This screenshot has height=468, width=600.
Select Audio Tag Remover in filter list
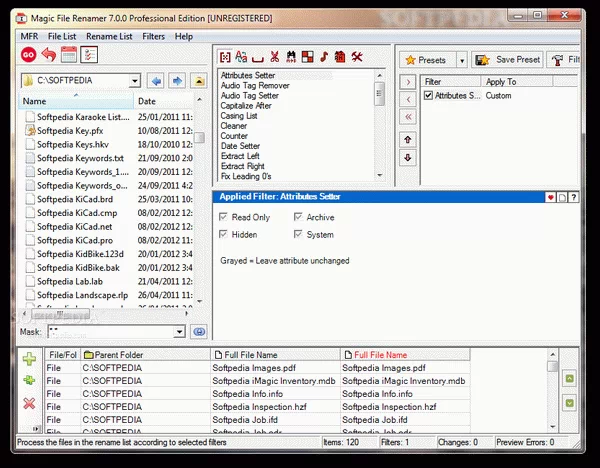click(x=255, y=85)
